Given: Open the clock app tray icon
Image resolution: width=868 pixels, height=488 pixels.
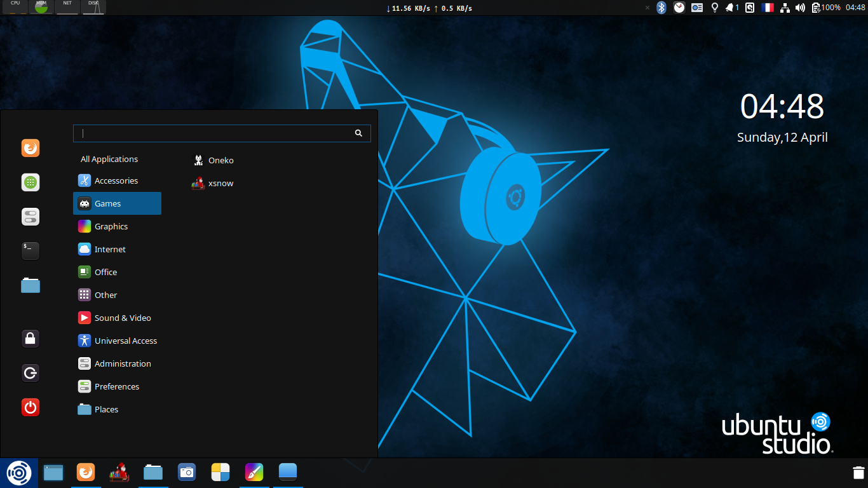Looking at the screenshot, I should [679, 8].
